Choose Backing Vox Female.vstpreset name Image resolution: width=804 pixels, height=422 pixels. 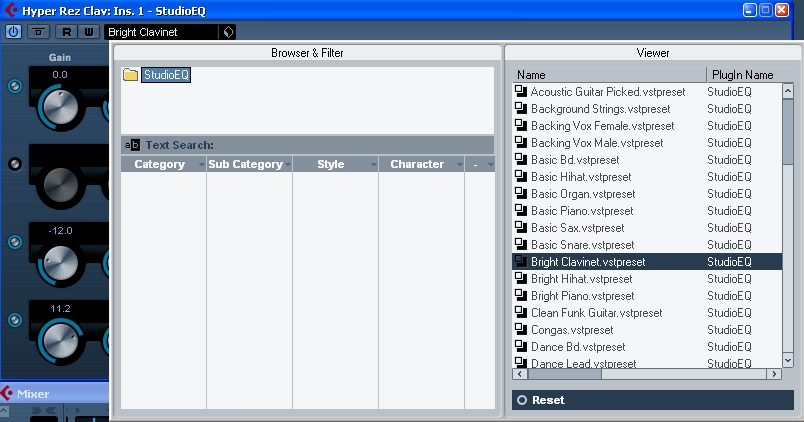(602, 126)
